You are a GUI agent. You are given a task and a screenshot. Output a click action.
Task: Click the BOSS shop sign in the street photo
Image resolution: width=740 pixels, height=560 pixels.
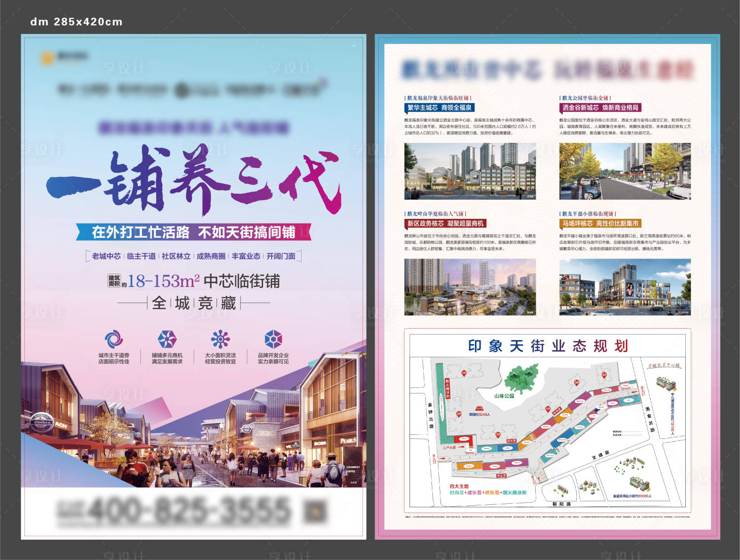tap(320, 443)
